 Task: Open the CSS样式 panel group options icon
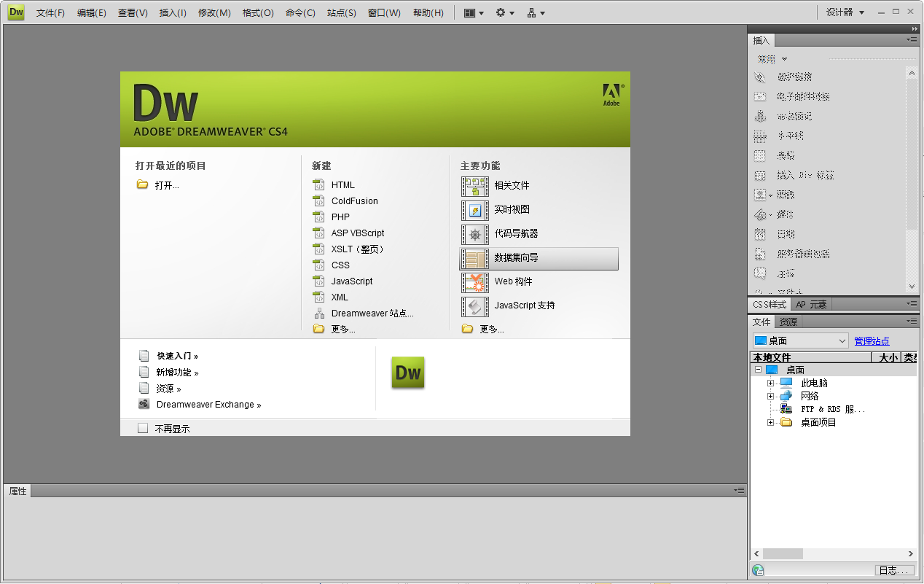click(912, 304)
